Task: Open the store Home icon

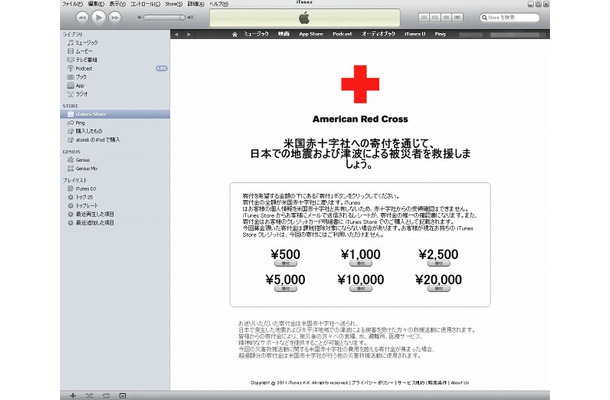Action: point(235,34)
